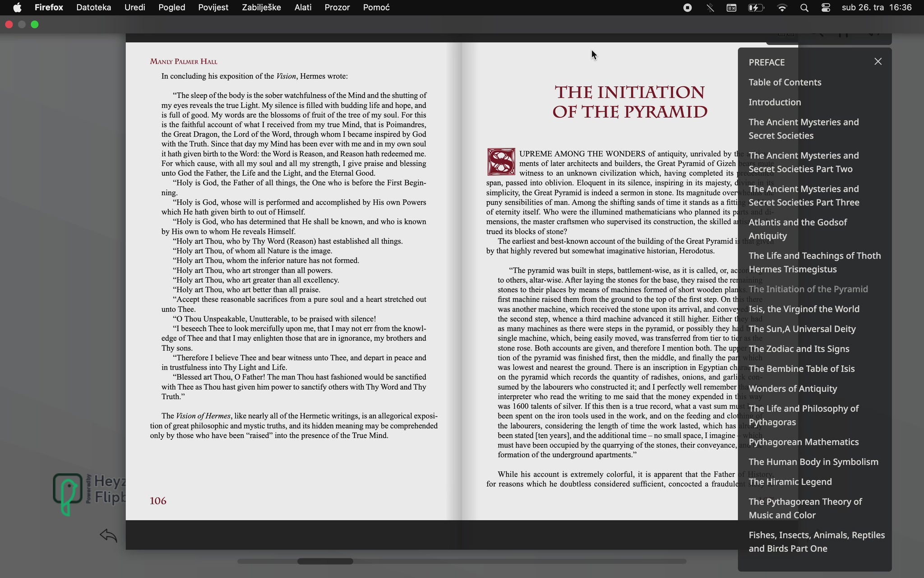Open the Prozor menu
924x578 pixels.
[337, 8]
